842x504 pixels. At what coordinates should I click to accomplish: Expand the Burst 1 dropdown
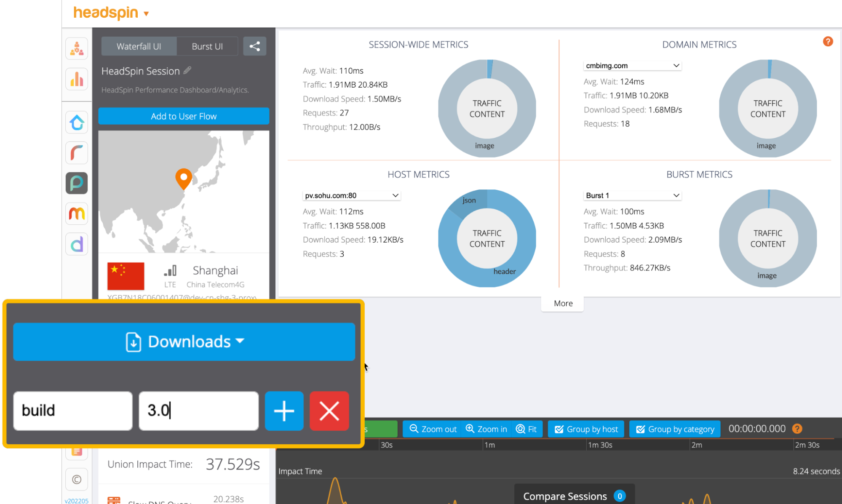pyautogui.click(x=632, y=195)
